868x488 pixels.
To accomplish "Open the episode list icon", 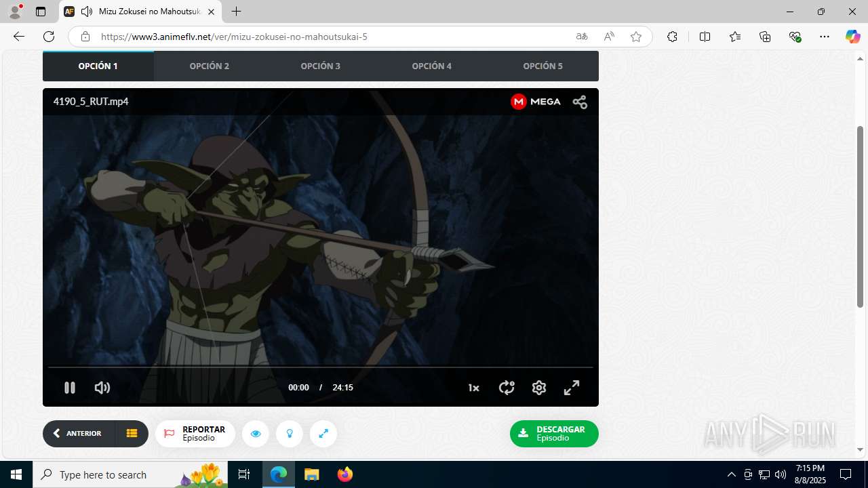I will 132,434.
